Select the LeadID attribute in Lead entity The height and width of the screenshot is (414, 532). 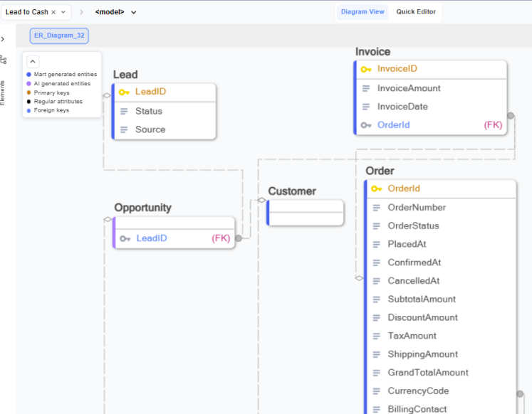150,92
